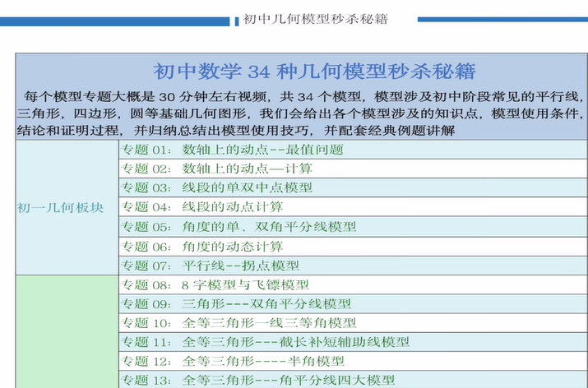Select row "专题 11: 全等三角形---截长补短辅助线模型"

point(354,342)
